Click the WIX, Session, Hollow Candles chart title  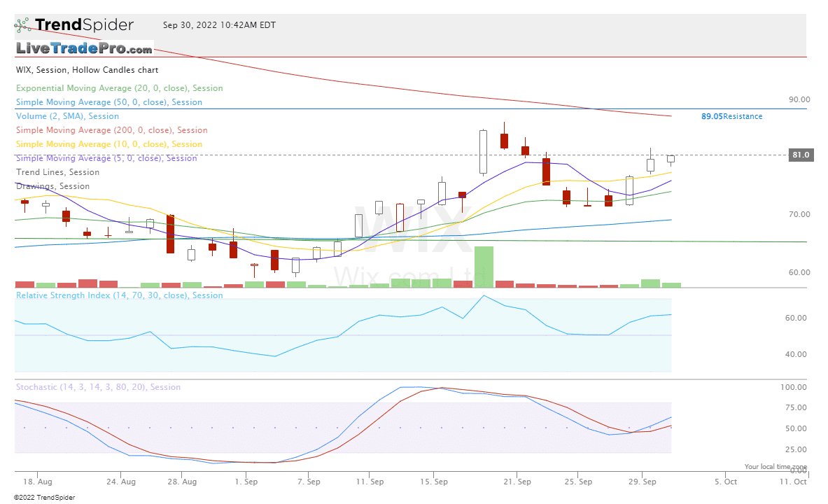[87, 70]
